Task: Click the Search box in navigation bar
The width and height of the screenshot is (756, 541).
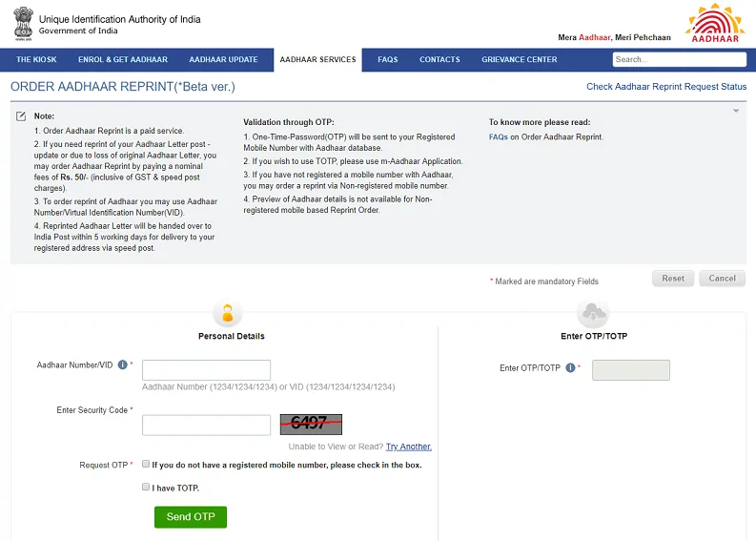Action: (680, 59)
